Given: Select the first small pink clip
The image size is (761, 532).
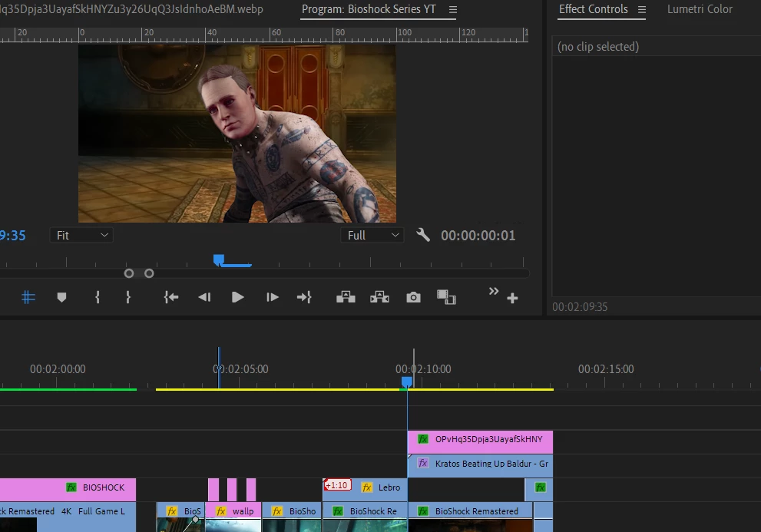Looking at the screenshot, I should [213, 489].
